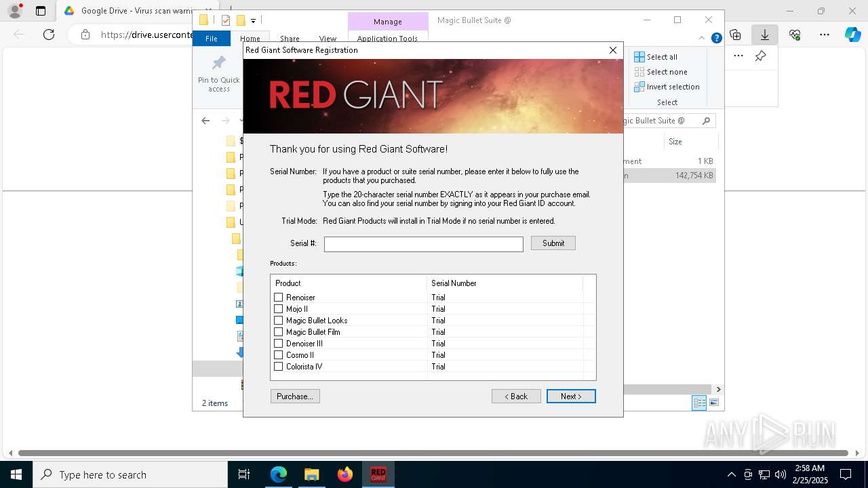Open the Edge profile icon
This screenshot has width=868, height=488.
coord(15,11)
